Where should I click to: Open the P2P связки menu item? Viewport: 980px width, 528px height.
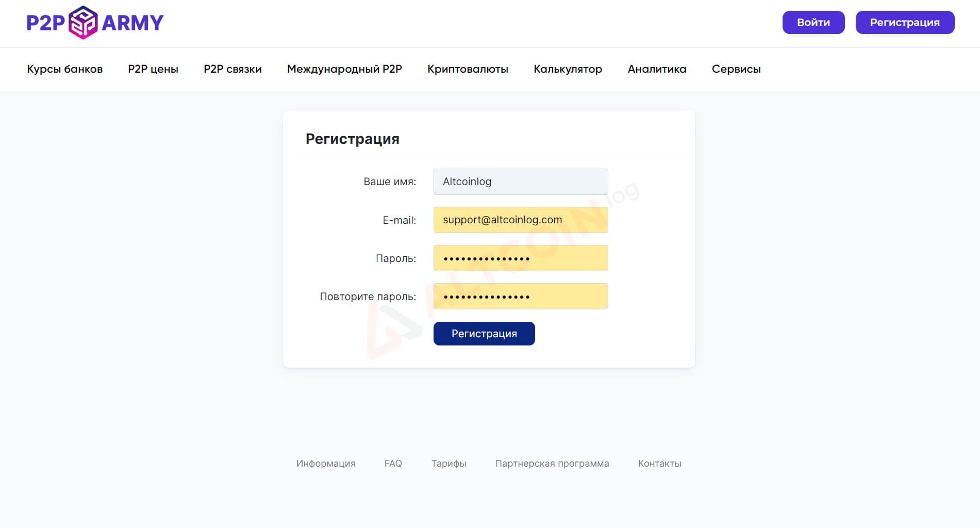232,69
